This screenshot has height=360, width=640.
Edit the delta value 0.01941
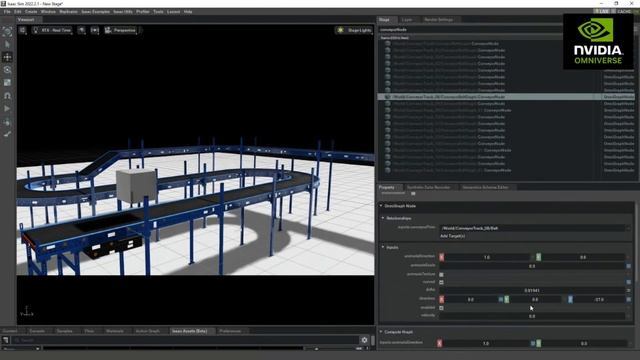(x=532, y=291)
